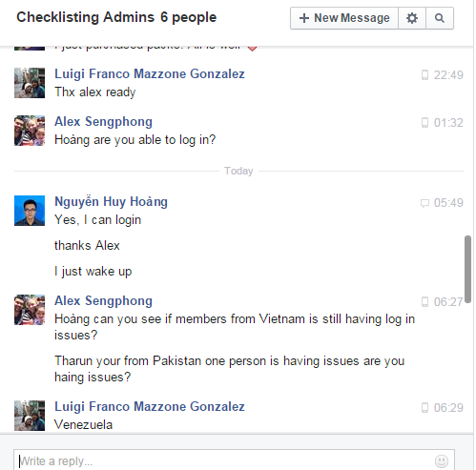Viewport: 476px width, 470px height.
Task: Open Alex Sengphong's name link at 06:27
Action: (103, 301)
